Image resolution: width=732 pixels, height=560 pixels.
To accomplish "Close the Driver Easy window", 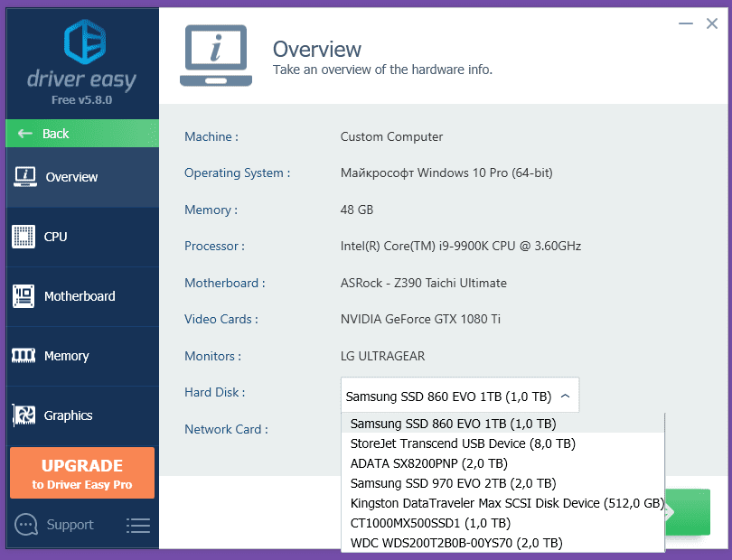I will pyautogui.click(x=712, y=23).
